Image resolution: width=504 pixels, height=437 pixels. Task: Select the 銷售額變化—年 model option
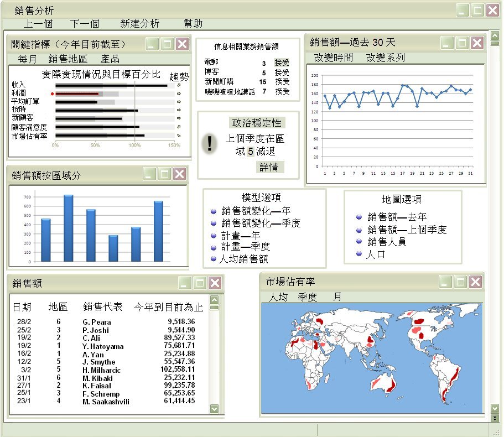click(x=214, y=211)
